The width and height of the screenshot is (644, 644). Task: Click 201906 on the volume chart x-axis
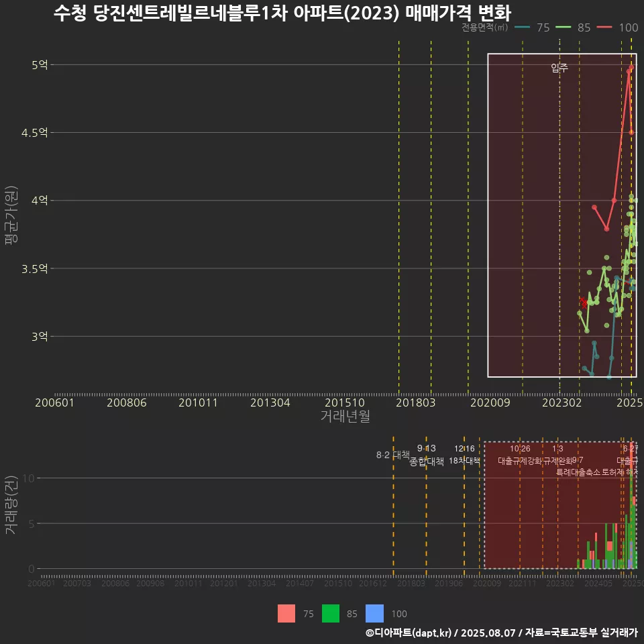(449, 583)
